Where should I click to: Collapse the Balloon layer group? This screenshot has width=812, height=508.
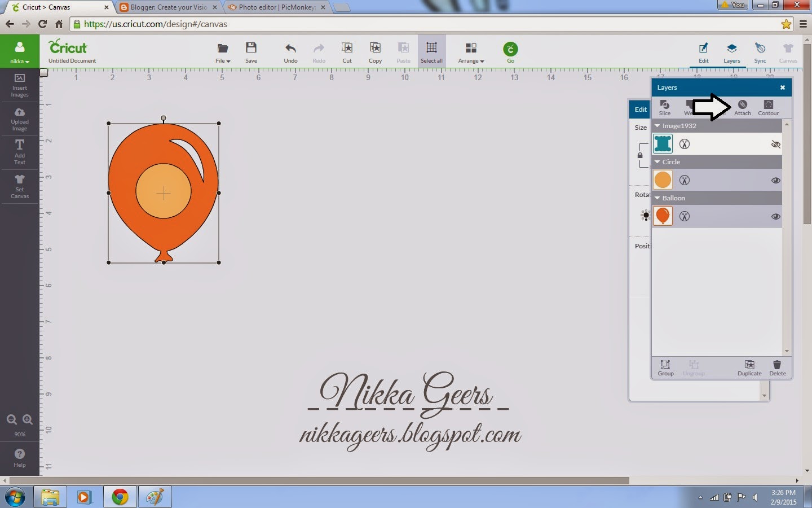tap(656, 198)
